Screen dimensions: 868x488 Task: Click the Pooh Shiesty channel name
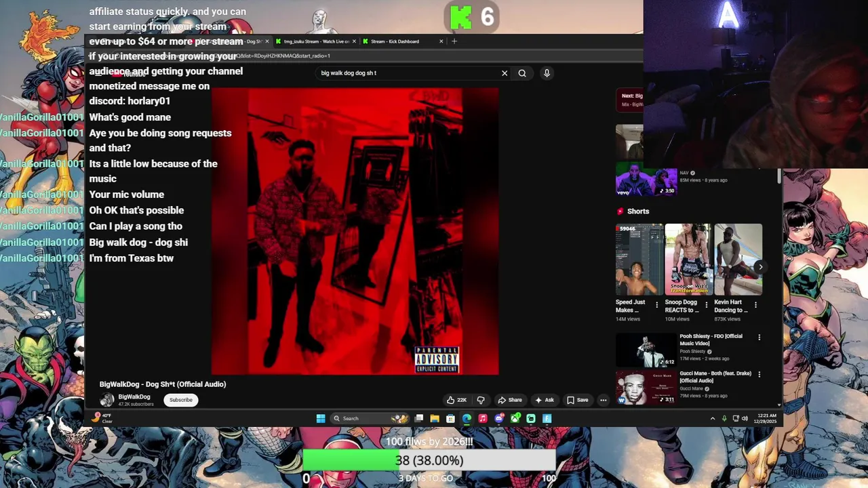coord(692,351)
